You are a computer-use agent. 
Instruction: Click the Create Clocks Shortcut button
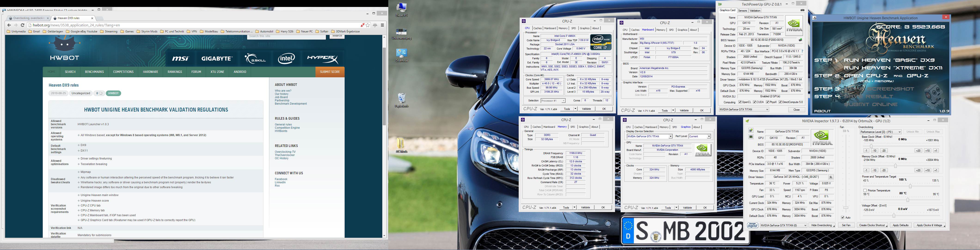coord(872,226)
